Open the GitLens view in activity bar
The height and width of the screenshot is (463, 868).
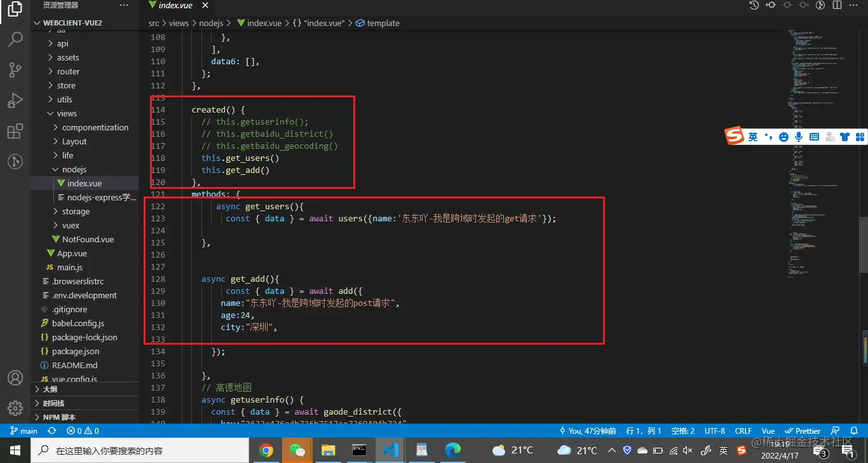tap(15, 162)
